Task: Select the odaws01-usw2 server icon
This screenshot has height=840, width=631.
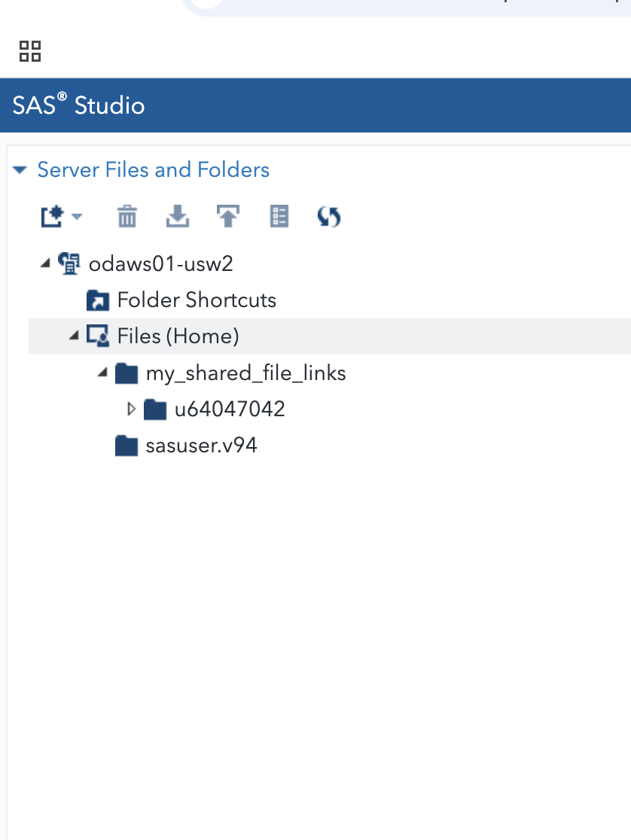Action: tap(69, 263)
